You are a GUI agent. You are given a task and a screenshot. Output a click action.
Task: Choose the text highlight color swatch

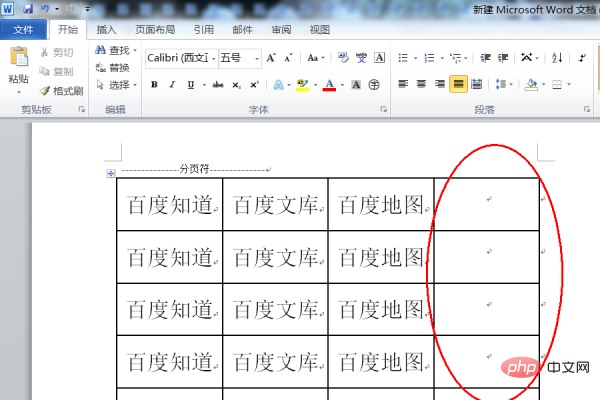pyautogui.click(x=303, y=85)
